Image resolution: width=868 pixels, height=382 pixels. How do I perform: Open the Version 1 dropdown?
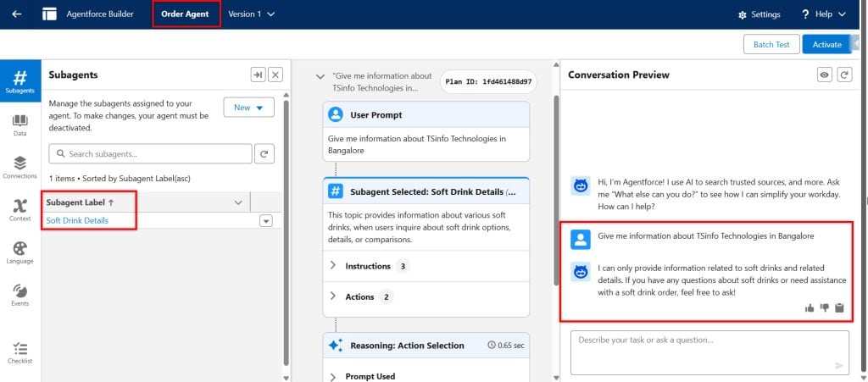pos(251,14)
